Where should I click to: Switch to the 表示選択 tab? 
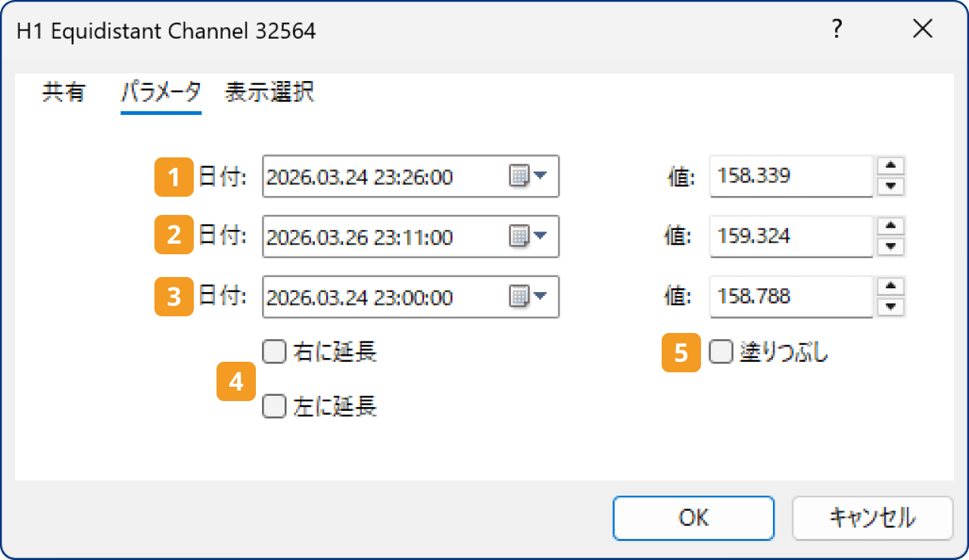pos(270,93)
